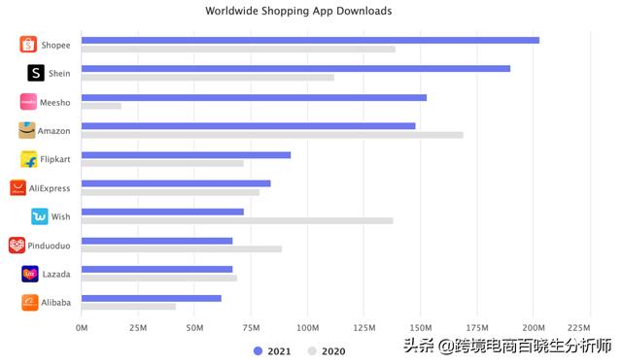Click the Lazada app icon

30,274
